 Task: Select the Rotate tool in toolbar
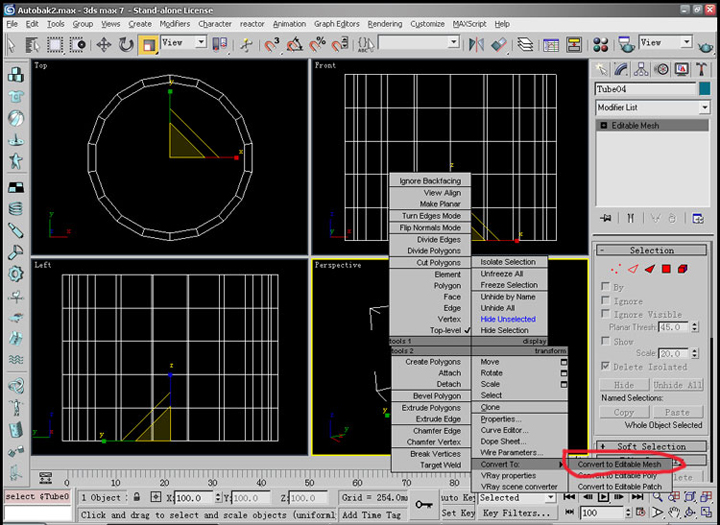point(125,45)
